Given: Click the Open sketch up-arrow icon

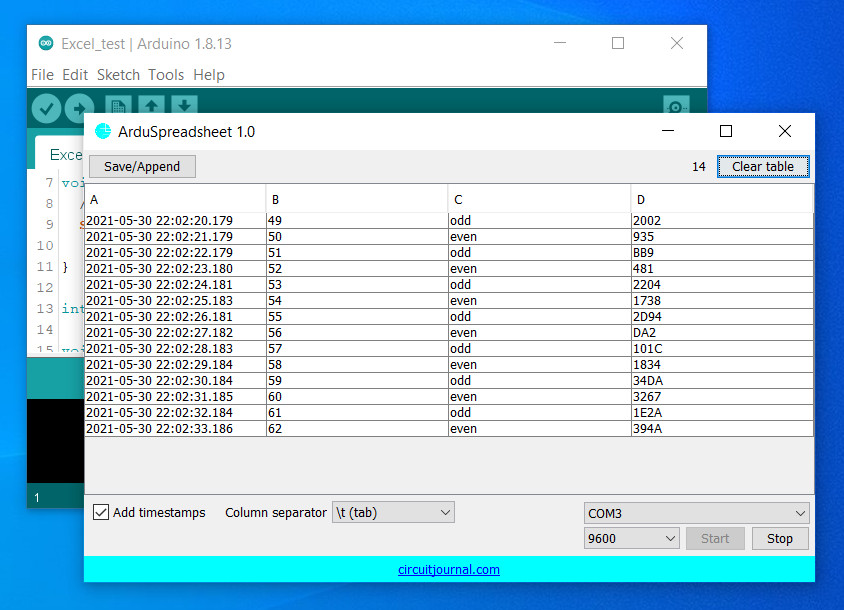Looking at the screenshot, I should pos(151,107).
